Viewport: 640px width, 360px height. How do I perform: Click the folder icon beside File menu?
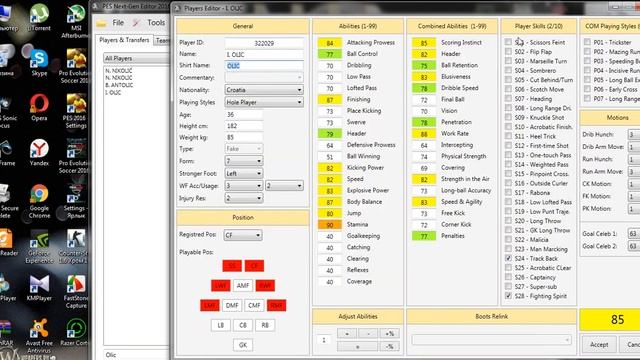[101, 23]
